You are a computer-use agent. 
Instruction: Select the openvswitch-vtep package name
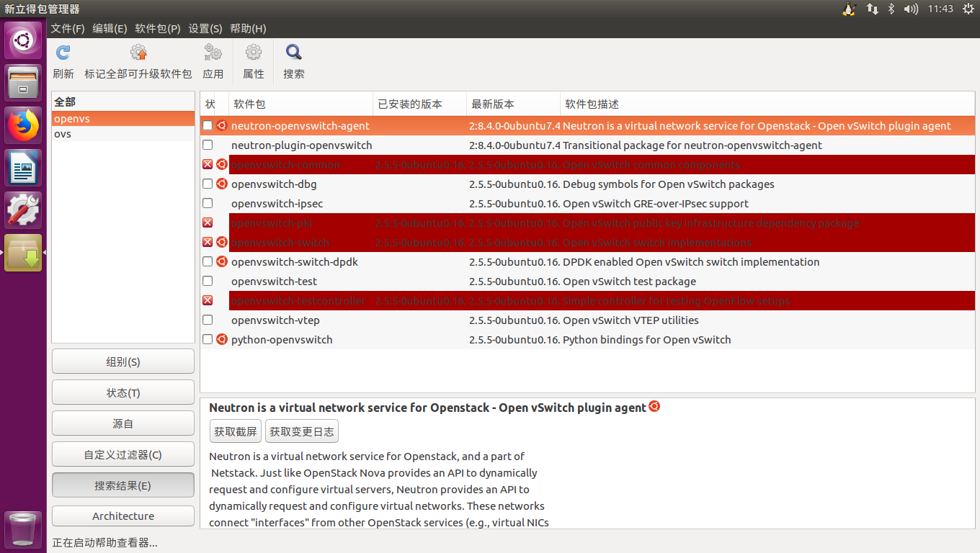click(x=275, y=320)
